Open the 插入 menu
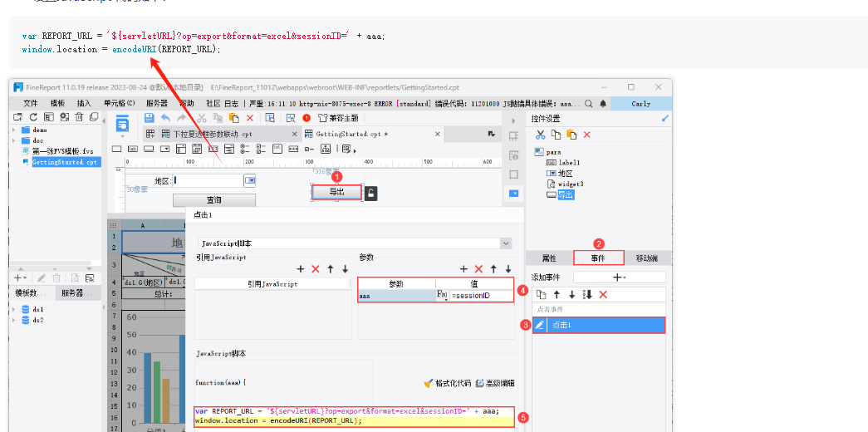The width and height of the screenshot is (868, 432). (84, 104)
